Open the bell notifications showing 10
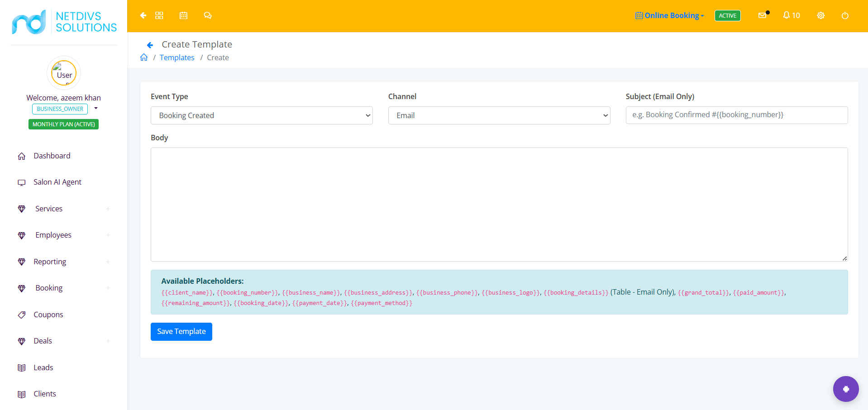The width and height of the screenshot is (868, 410). pos(792,15)
